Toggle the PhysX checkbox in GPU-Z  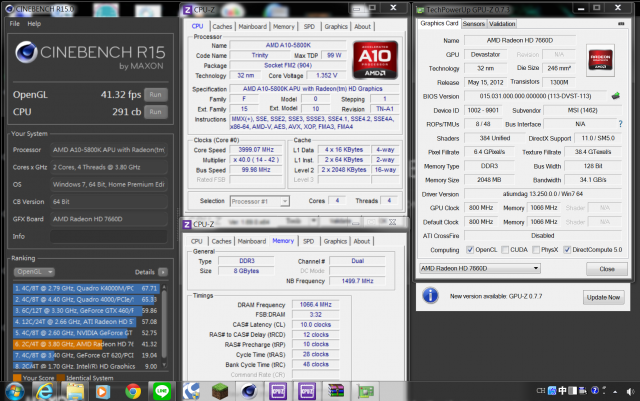[x=536, y=250]
